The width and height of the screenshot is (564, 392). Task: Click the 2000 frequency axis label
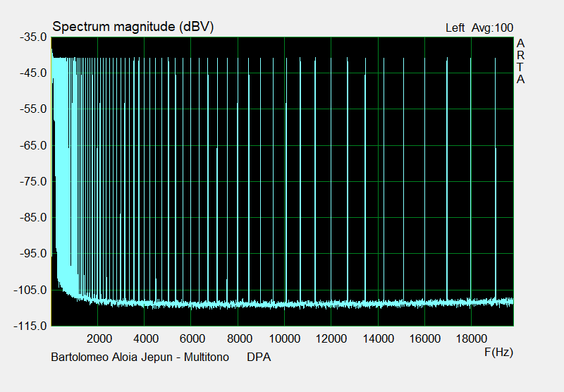[99, 339]
